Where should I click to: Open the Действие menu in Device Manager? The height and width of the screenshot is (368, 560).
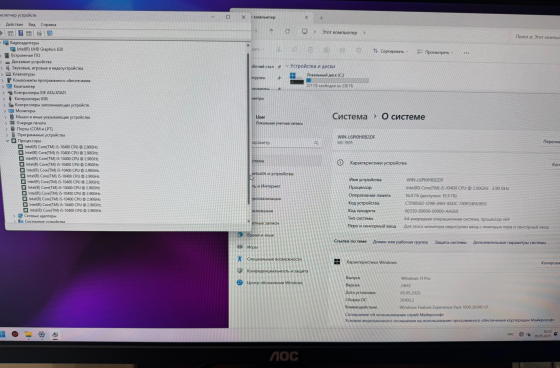[x=14, y=25]
